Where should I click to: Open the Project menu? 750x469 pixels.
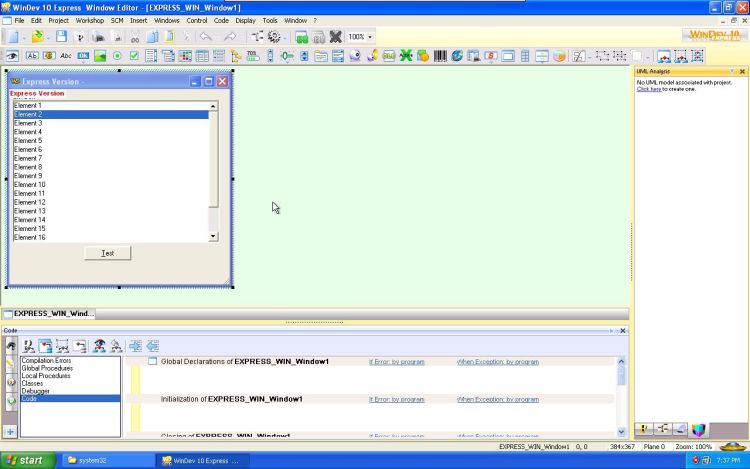pos(58,21)
